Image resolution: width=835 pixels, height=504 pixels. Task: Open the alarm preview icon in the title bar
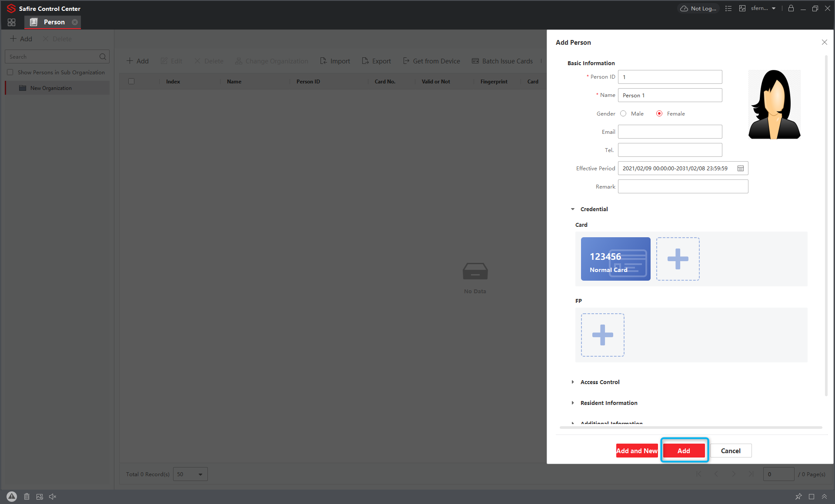click(742, 8)
